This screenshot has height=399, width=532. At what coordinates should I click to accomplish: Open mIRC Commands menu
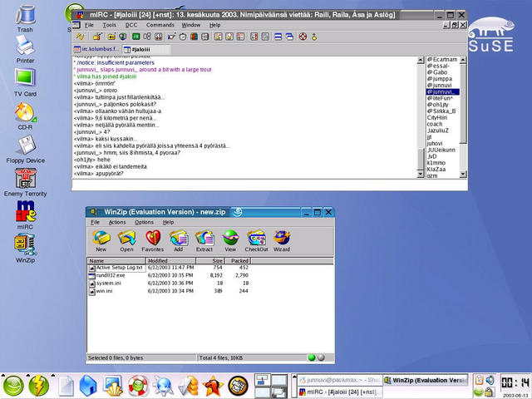[x=160, y=25]
